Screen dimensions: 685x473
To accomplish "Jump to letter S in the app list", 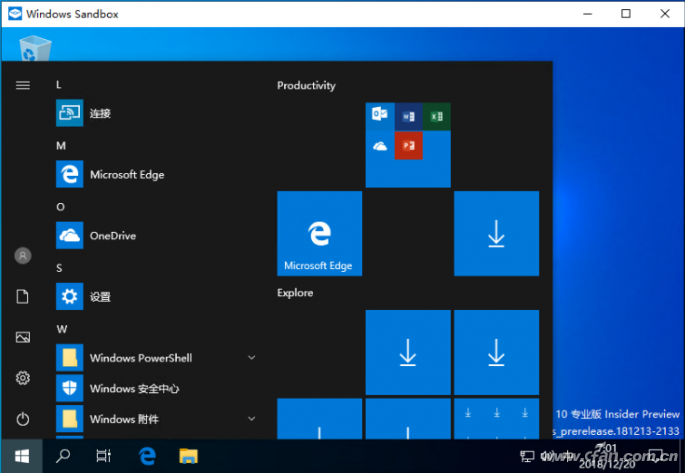I will pyautogui.click(x=59, y=268).
